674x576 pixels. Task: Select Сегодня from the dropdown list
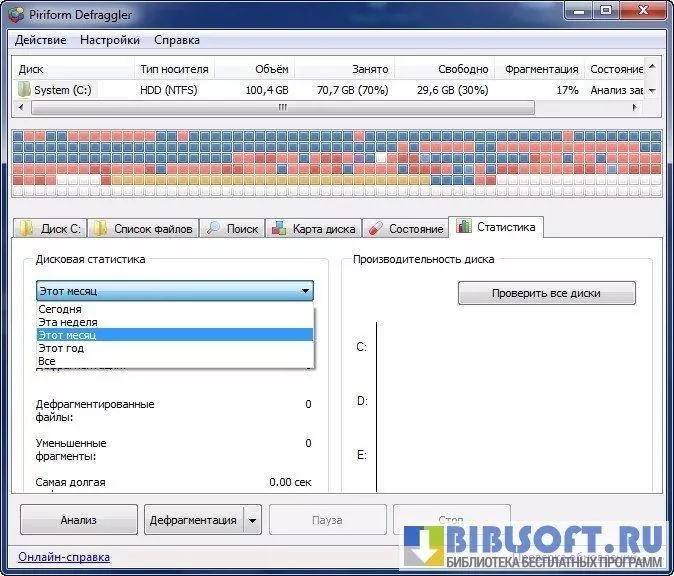60,309
